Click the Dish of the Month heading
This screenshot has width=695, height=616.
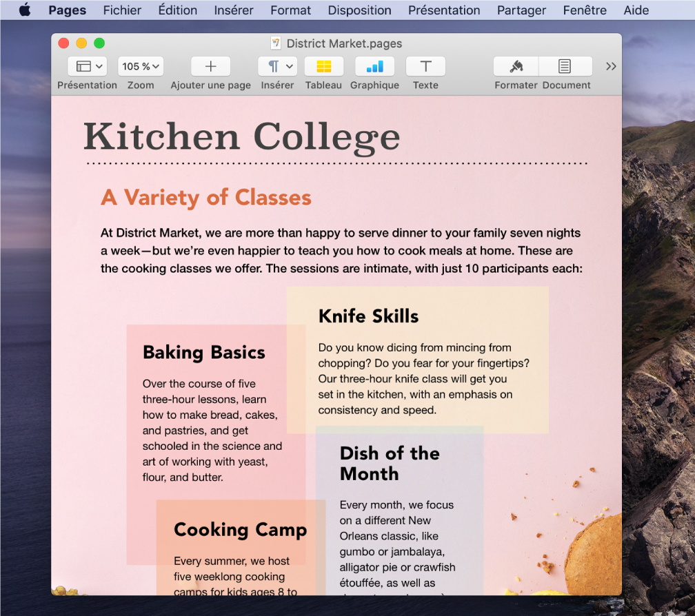(390, 463)
